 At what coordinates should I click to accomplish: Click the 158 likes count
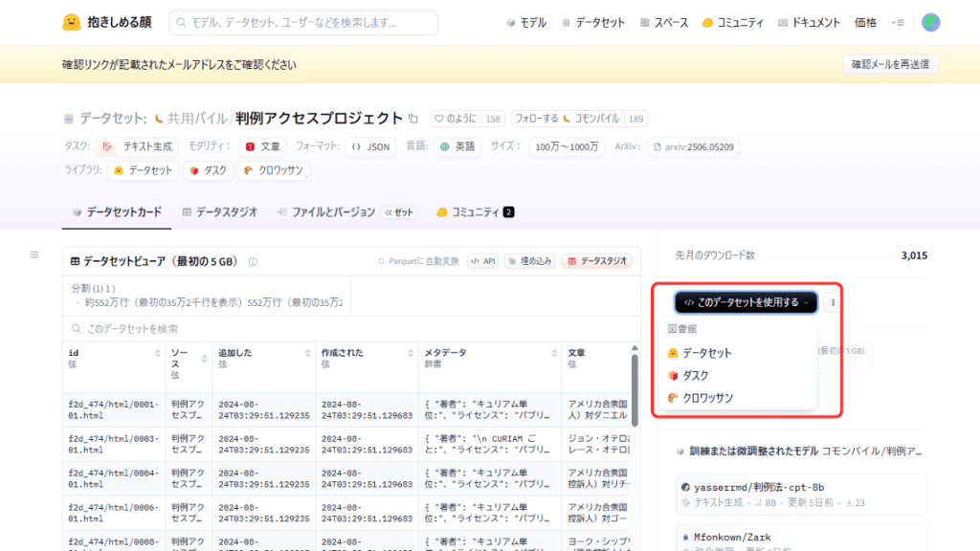click(x=493, y=119)
